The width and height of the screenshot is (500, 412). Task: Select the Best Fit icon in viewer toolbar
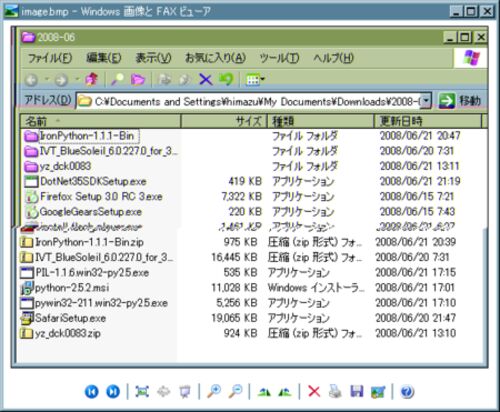pos(142,391)
